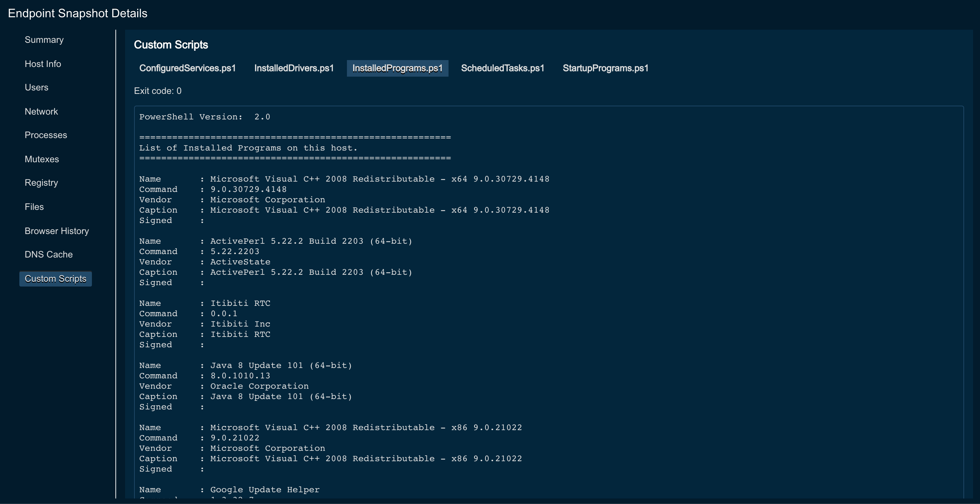The image size is (980, 504).
Task: Select the InstalledPrograms.ps1 tab
Action: [397, 68]
